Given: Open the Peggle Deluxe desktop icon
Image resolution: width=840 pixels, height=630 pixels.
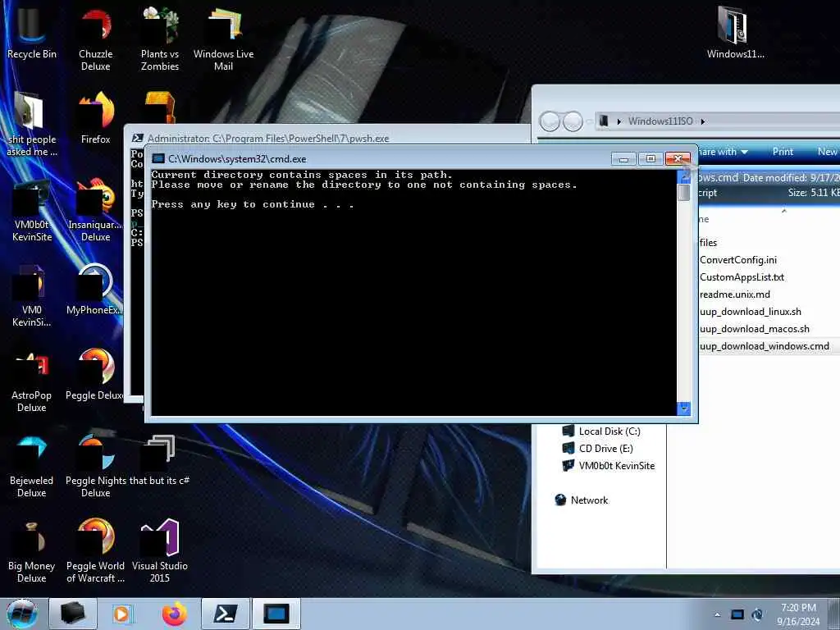Looking at the screenshot, I should pyautogui.click(x=95, y=374).
